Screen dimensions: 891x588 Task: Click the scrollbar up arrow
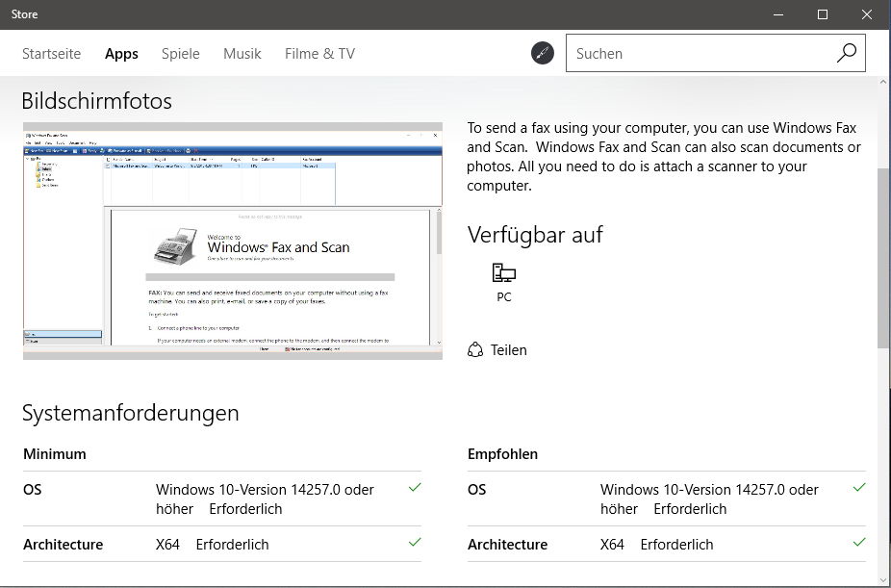click(x=883, y=82)
